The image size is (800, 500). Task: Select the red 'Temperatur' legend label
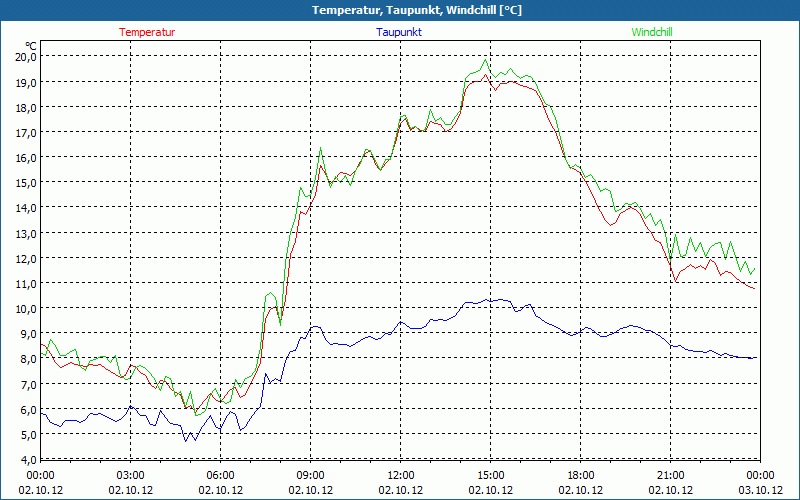tap(147, 32)
